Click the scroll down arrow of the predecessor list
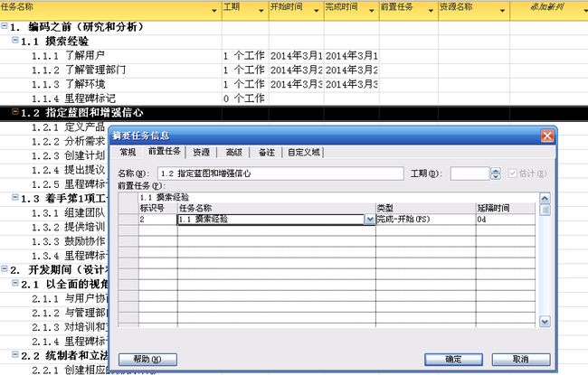The height and width of the screenshot is (375, 588). (x=545, y=322)
